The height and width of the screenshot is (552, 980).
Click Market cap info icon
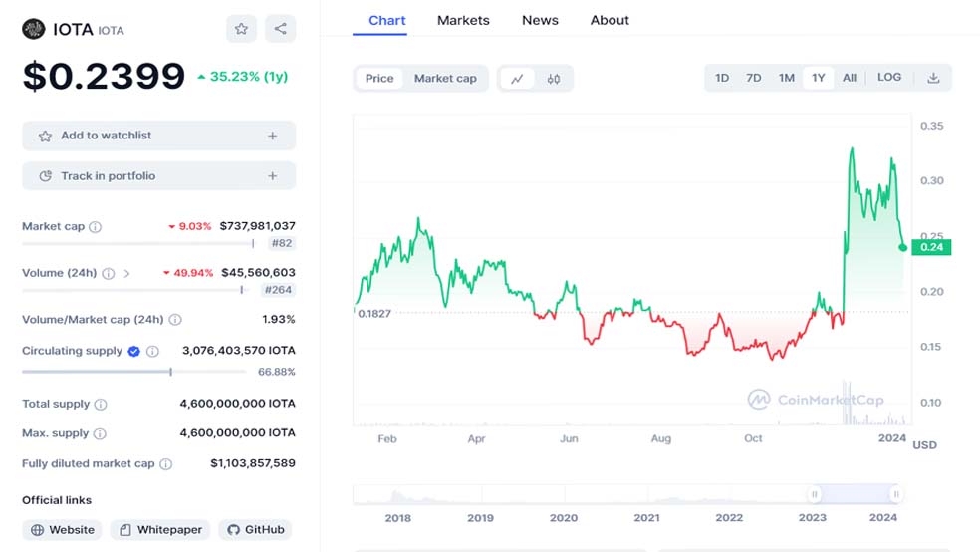coord(96,227)
